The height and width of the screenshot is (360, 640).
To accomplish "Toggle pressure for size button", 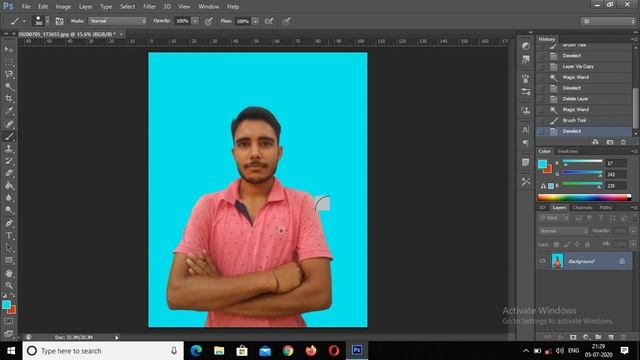I will pos(287,21).
